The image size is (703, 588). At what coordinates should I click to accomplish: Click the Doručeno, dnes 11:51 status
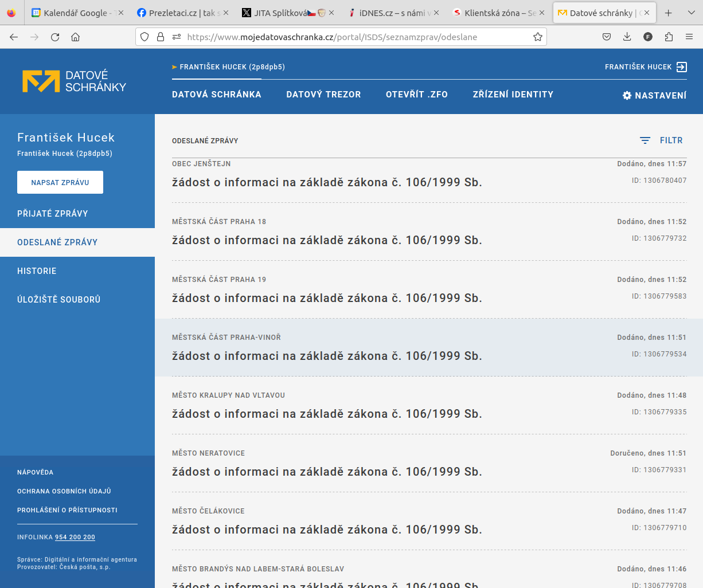pyautogui.click(x=648, y=453)
